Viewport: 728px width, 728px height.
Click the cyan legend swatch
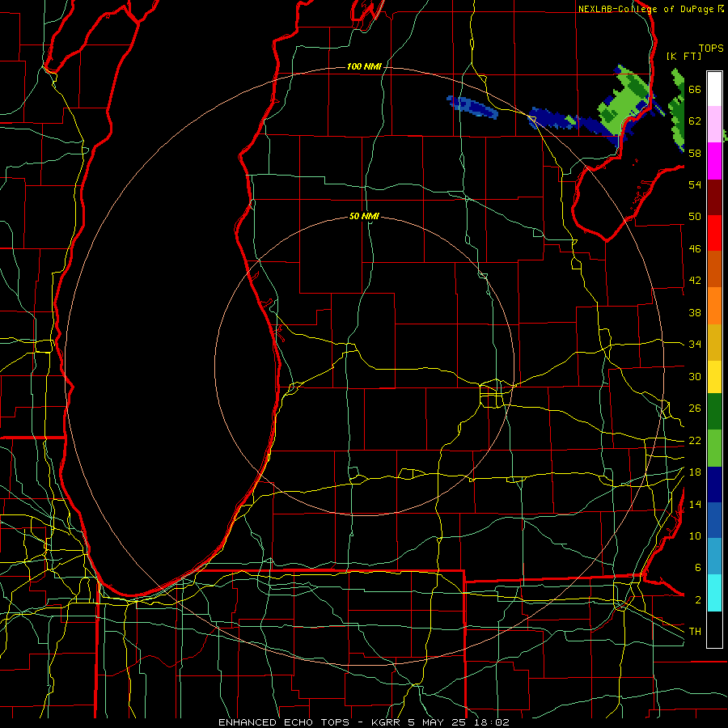tap(714, 593)
